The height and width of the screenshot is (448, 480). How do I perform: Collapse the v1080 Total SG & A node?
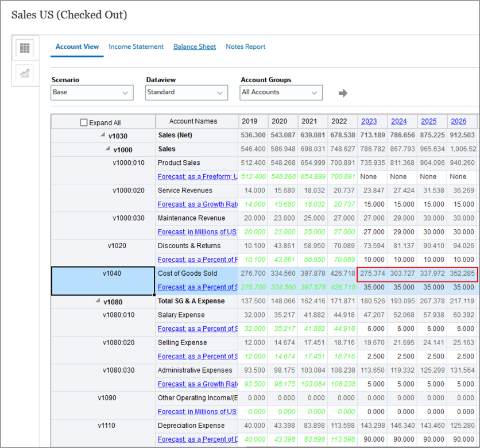coord(98,301)
